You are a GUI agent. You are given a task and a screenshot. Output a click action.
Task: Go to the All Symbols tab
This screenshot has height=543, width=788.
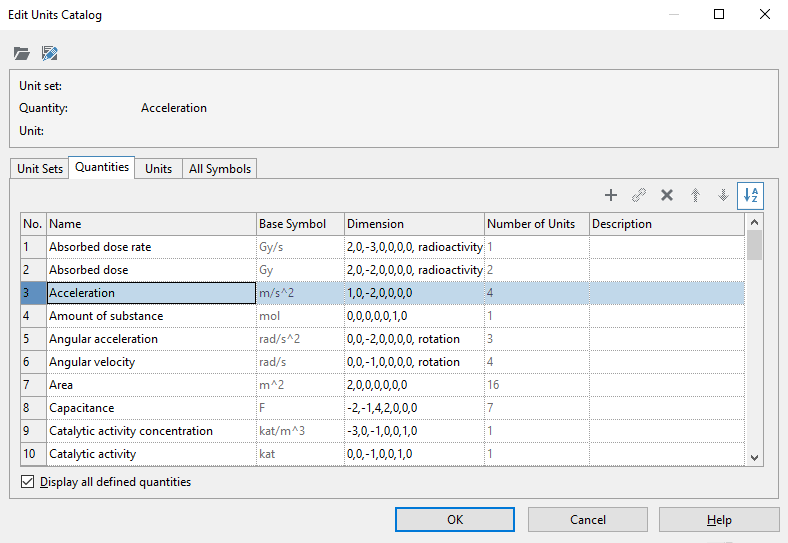pyautogui.click(x=220, y=169)
